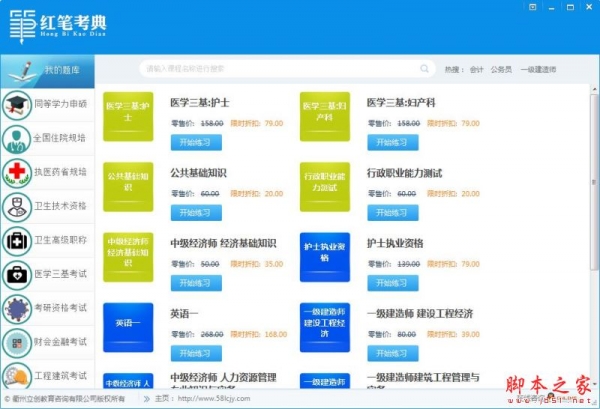This screenshot has height=409, width=600.
Task: Open the 工程建筑考试 hard hat icon
Action: [x=17, y=376]
